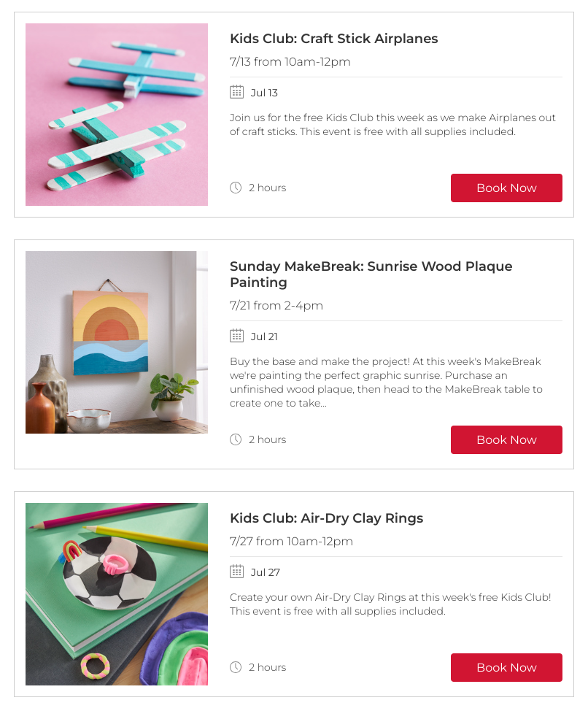588x711 pixels.
Task: Open Sunday MakeBreak: Sunrise Wood Plaque Painting title
Action: click(371, 274)
